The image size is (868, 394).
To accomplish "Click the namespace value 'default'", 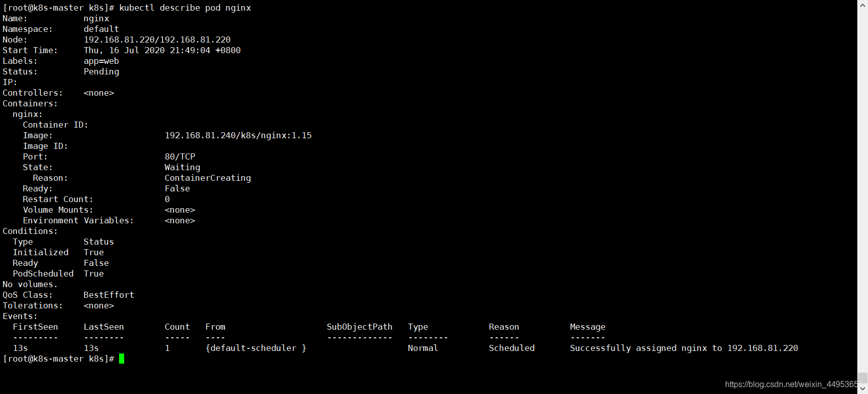I will [x=101, y=29].
